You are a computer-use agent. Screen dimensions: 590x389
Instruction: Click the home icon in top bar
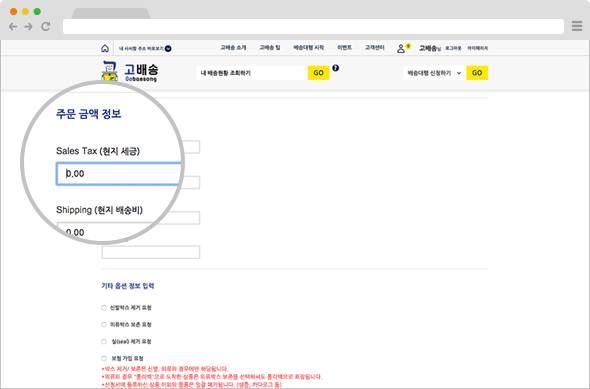[x=105, y=48]
